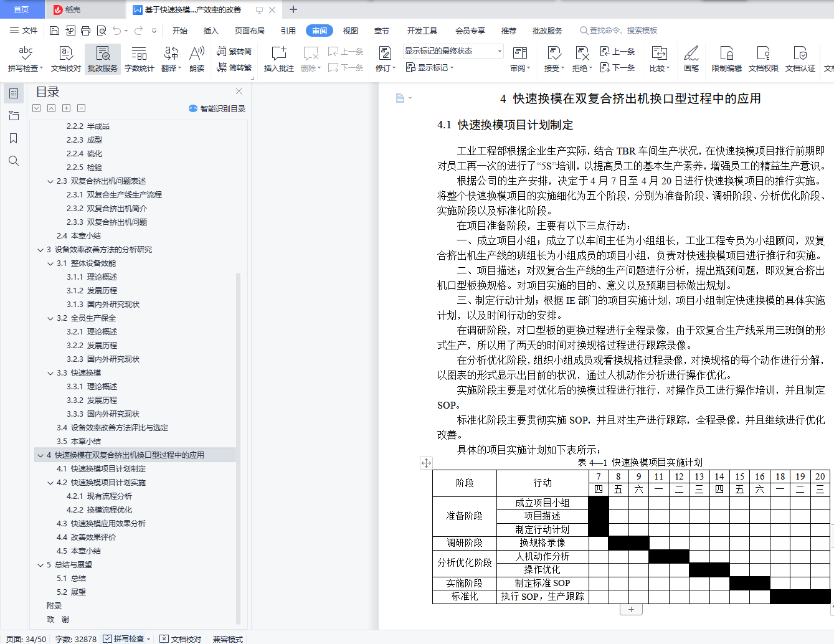This screenshot has height=644, width=834.
Task: Switch to the 开始 ribbon tab
Action: click(x=180, y=31)
